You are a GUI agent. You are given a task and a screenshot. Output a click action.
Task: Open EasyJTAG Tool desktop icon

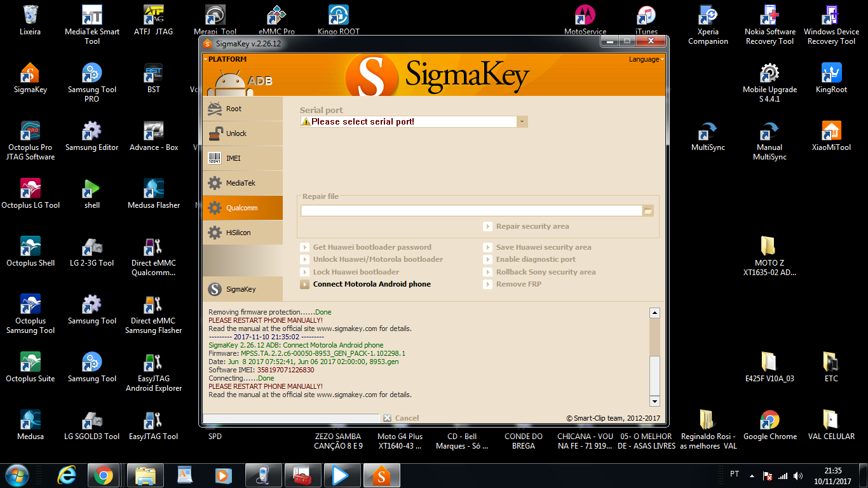coord(154,426)
